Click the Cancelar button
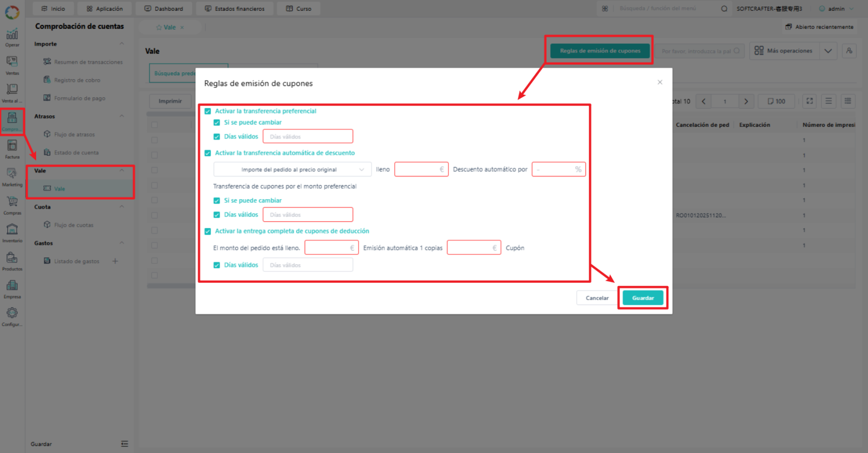 click(597, 298)
